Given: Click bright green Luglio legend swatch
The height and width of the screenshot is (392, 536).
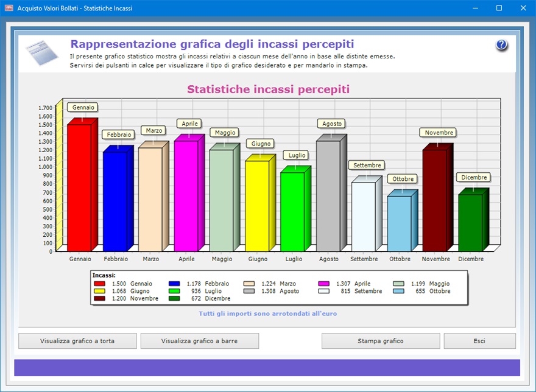Looking at the screenshot, I should (x=174, y=291).
